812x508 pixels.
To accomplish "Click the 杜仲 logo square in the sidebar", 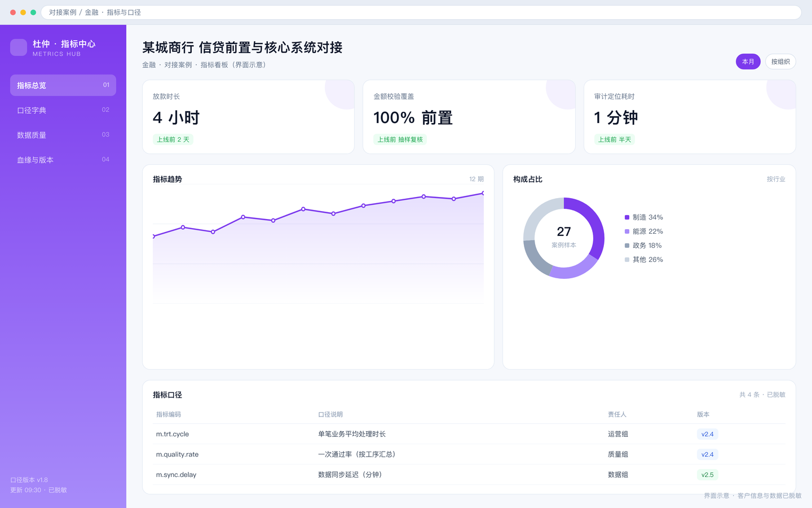I will point(19,47).
